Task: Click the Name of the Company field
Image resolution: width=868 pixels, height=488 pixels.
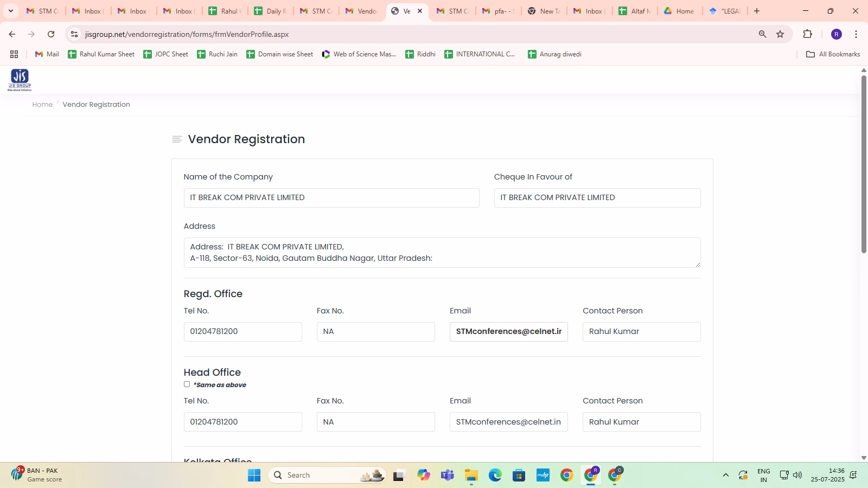Action: [x=331, y=198]
